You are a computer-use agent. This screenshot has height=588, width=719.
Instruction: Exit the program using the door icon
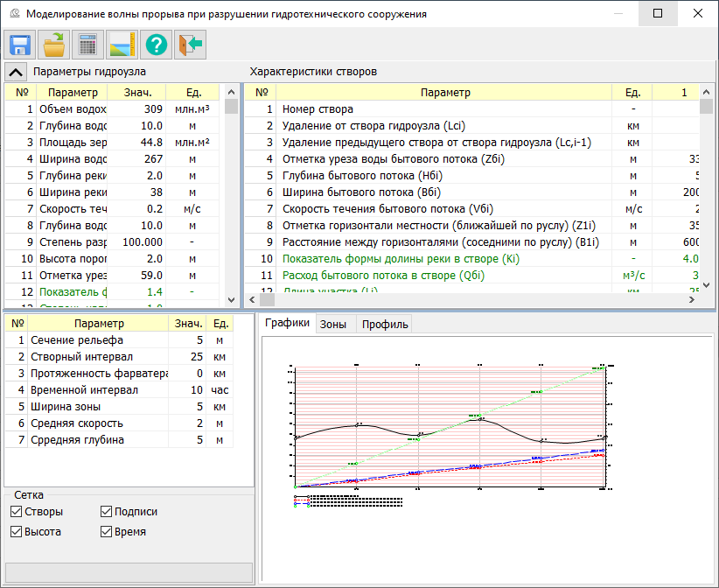(x=190, y=44)
